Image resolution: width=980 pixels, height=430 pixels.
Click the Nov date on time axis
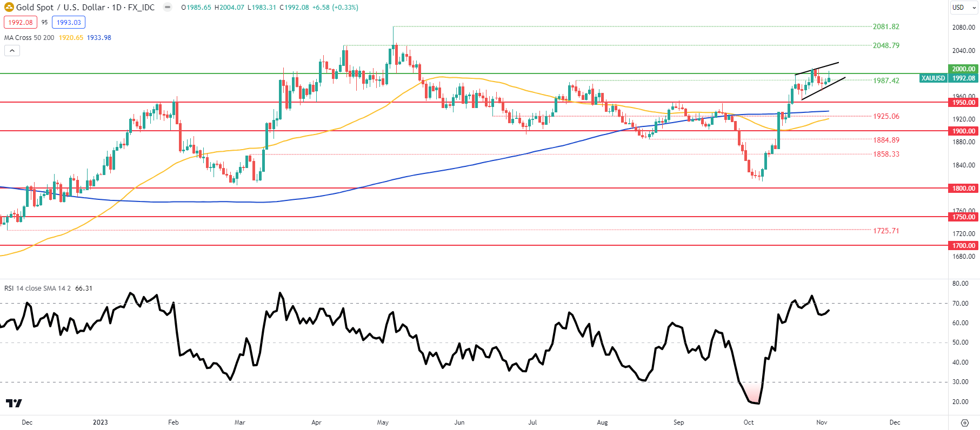click(822, 422)
